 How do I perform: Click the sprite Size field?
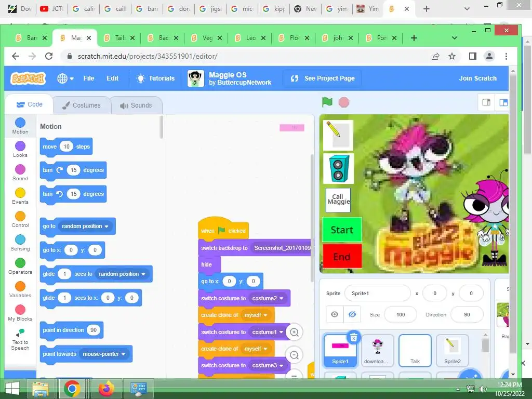(401, 314)
